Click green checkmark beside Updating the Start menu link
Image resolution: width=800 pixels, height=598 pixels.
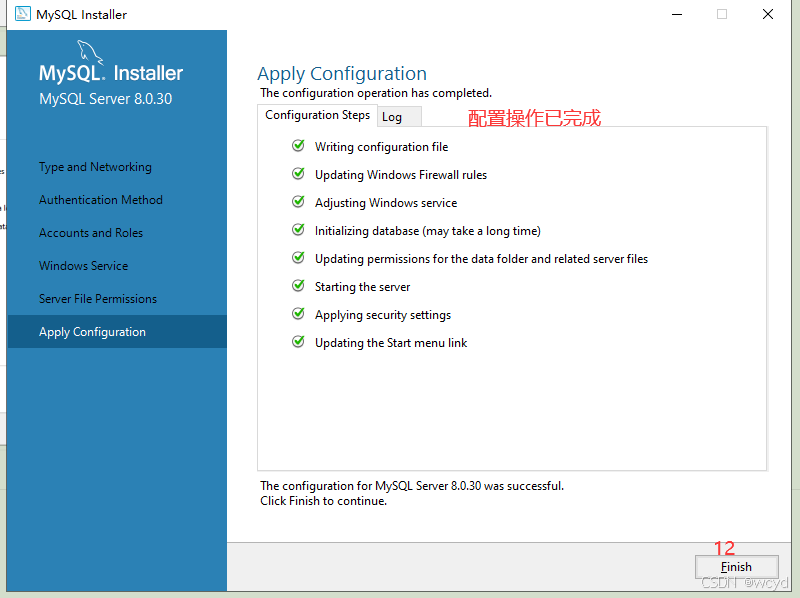click(298, 342)
